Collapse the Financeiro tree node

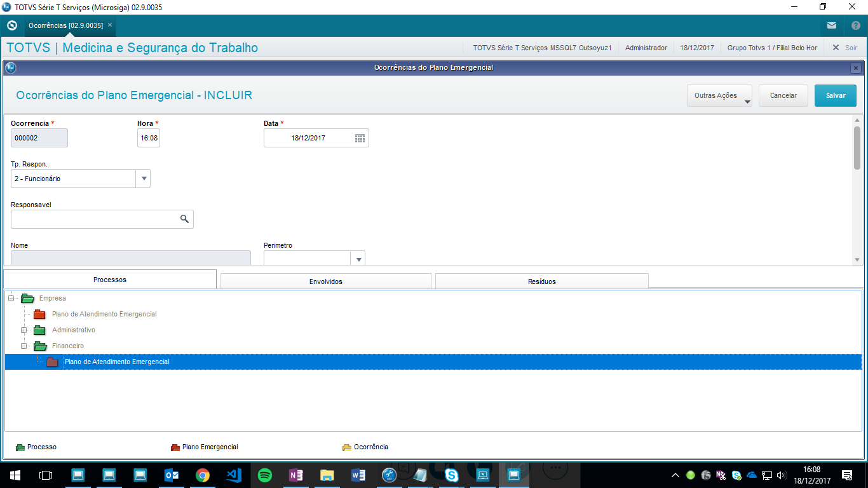click(x=24, y=346)
